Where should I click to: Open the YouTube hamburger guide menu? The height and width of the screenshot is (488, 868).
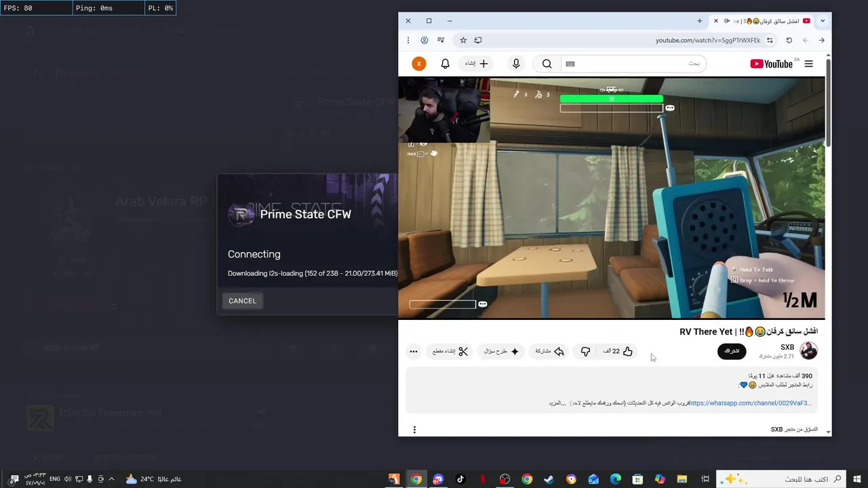[808, 64]
